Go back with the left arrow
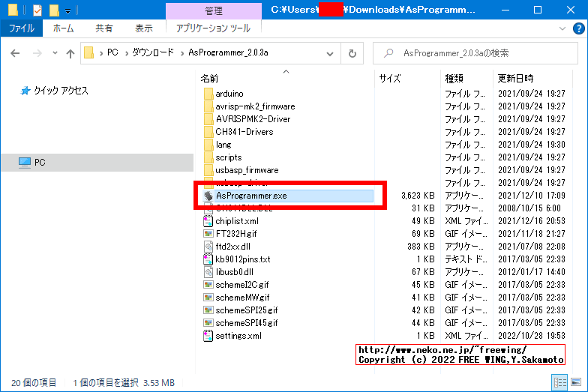This screenshot has height=392, width=588. 15,54
